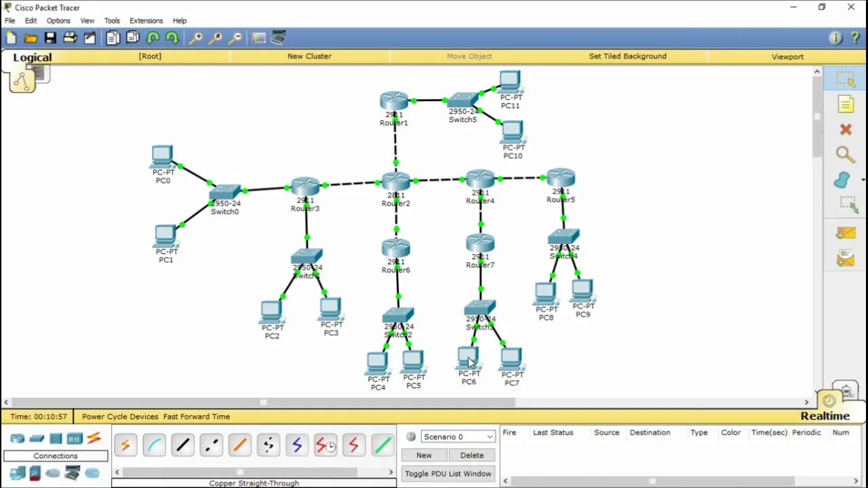The image size is (868, 488).
Task: Open the Activity Wizard icon
Action: click(x=90, y=38)
